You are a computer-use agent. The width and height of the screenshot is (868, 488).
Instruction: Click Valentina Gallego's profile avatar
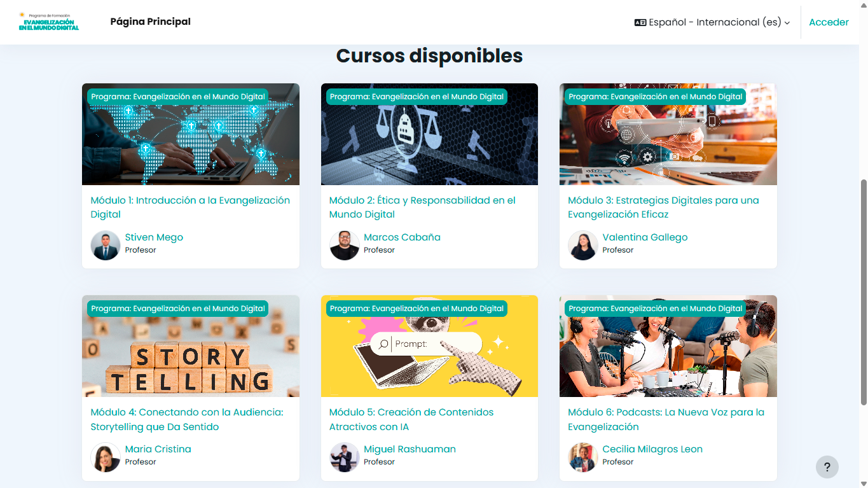pos(582,245)
